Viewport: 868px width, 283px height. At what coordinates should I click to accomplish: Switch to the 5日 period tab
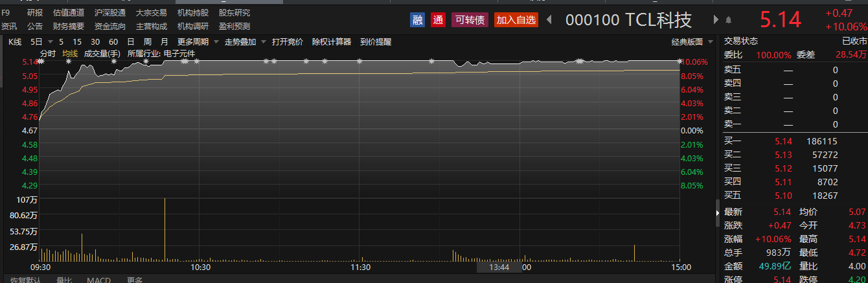click(x=37, y=41)
